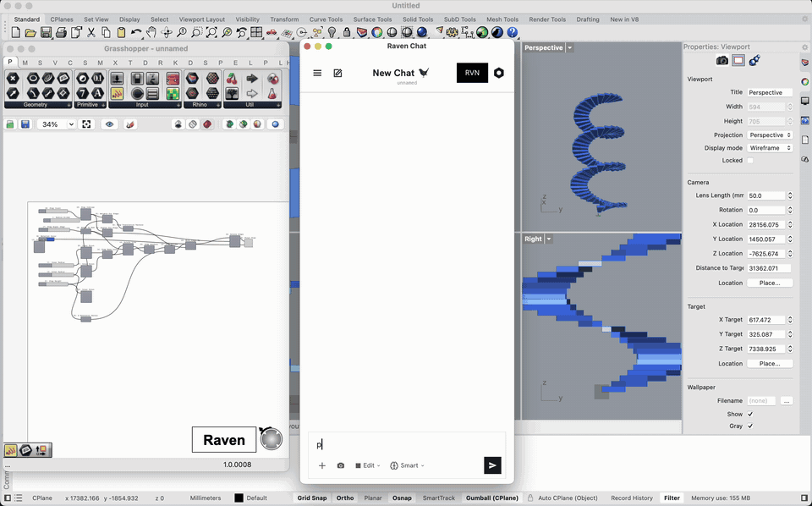812x506 pixels.
Task: Click the light bulb icon in Rhino toolbar
Action: click(332, 33)
